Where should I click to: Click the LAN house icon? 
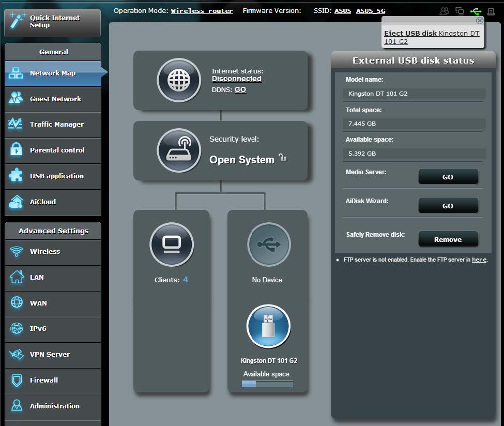17,277
